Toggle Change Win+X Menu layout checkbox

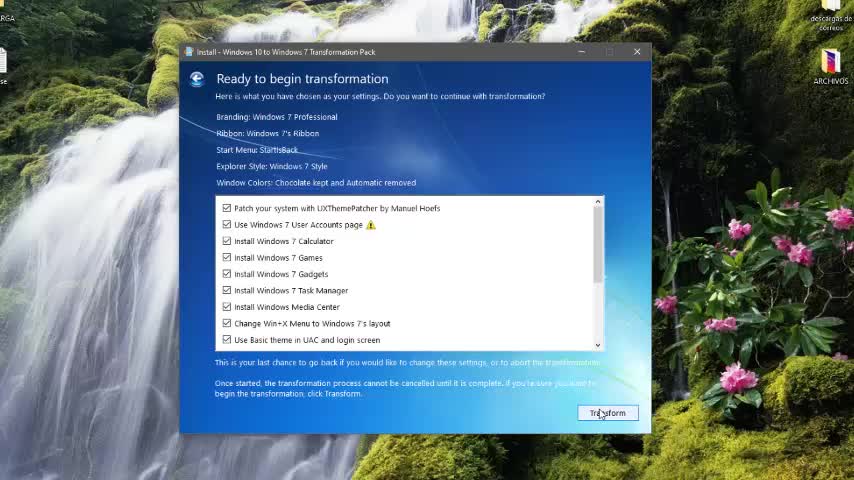tap(227, 323)
